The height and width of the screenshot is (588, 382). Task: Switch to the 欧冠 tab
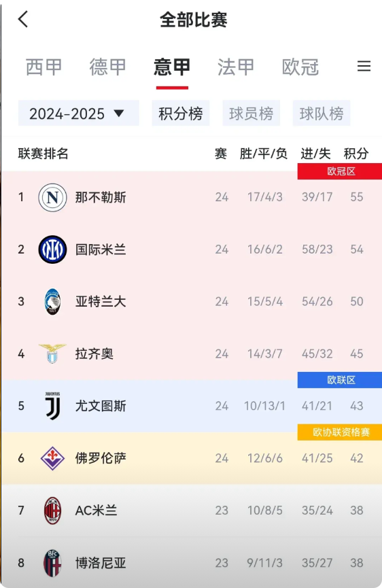300,67
